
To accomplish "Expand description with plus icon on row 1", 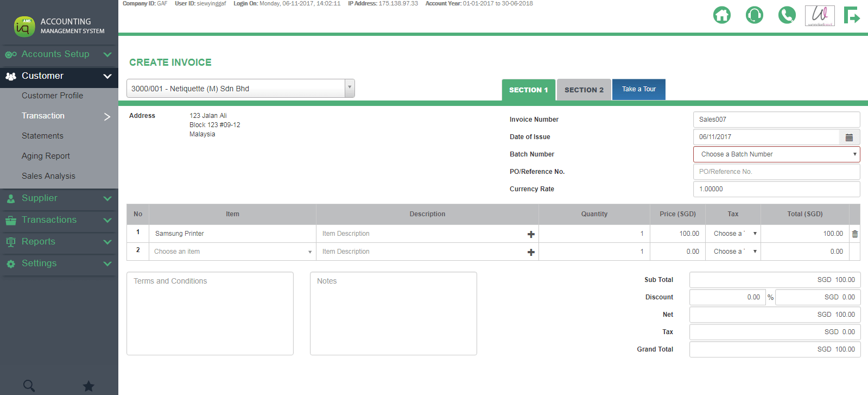I will 531,234.
